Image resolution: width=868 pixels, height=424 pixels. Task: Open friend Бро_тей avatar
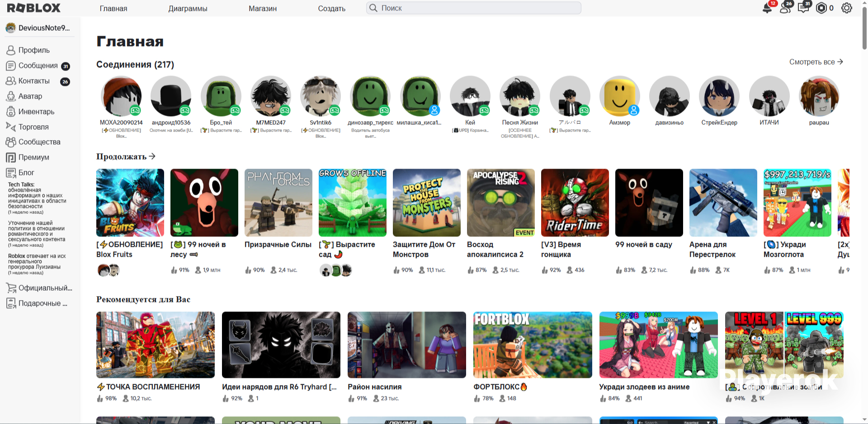click(221, 96)
